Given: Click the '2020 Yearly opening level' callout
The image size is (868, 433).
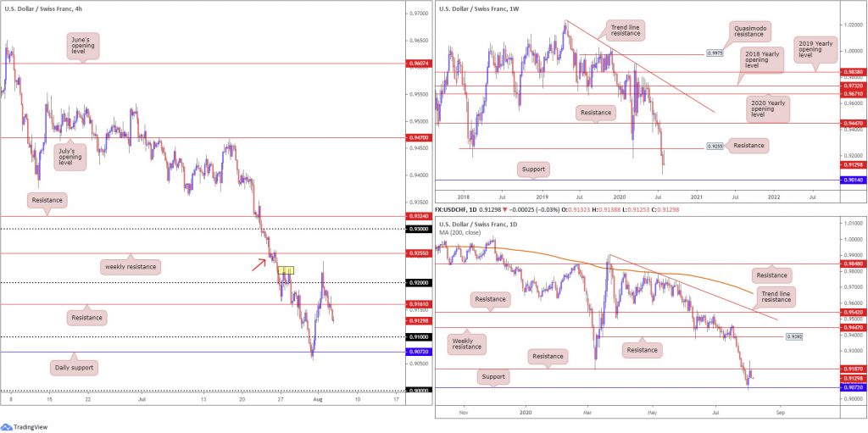Looking at the screenshot, I should click(x=766, y=108).
